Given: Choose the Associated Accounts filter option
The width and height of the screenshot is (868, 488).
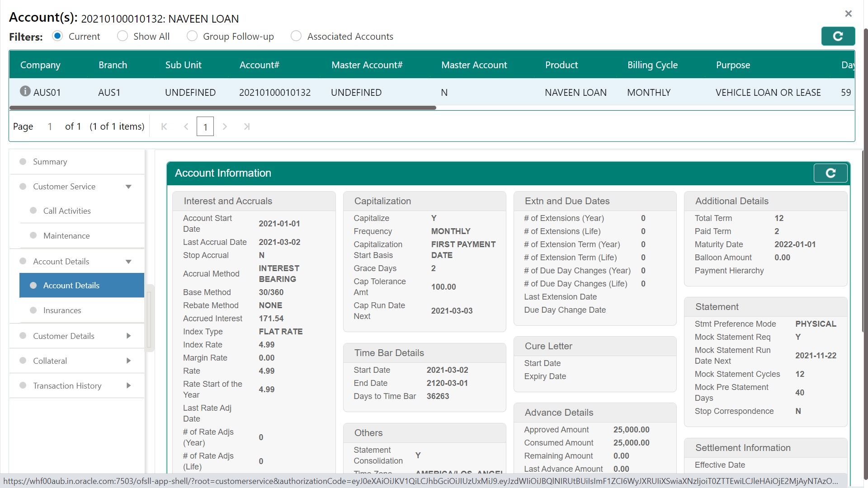Looking at the screenshot, I should (296, 36).
